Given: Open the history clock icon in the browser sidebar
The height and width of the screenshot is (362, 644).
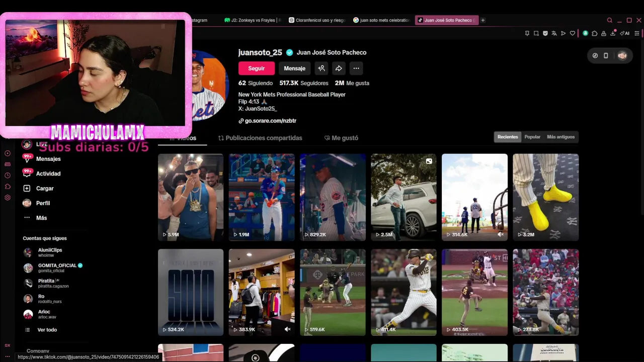Looking at the screenshot, I should pos(7,175).
